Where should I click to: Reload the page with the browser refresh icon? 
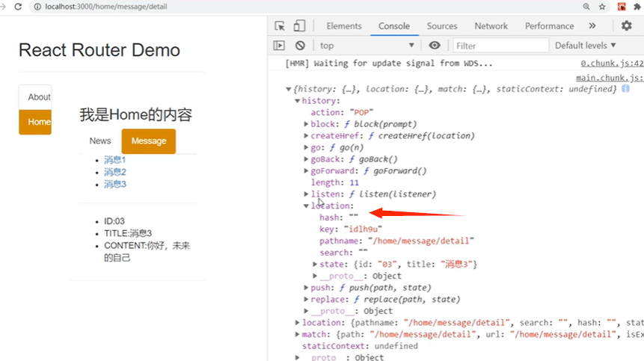point(18,7)
